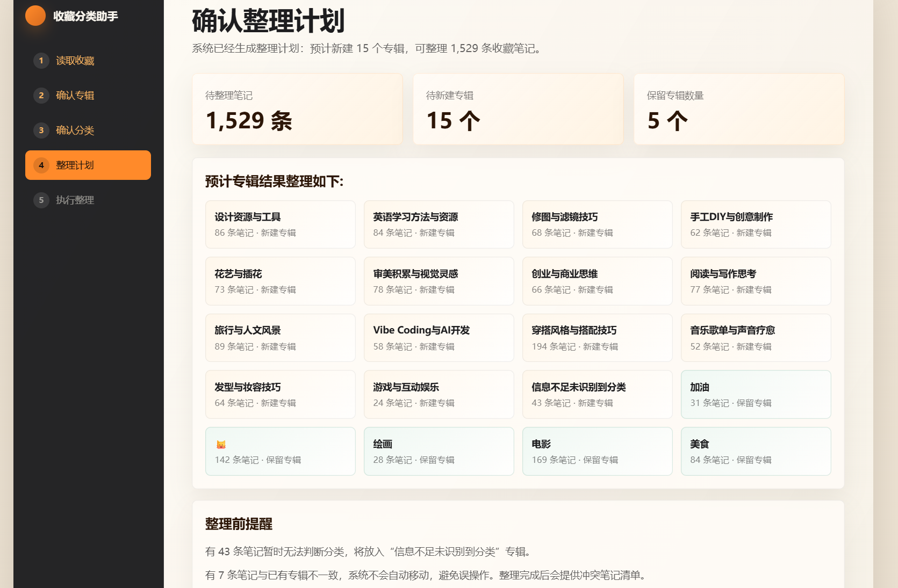Go to step 2 确认专辑
This screenshot has width=898, height=588.
pos(88,96)
